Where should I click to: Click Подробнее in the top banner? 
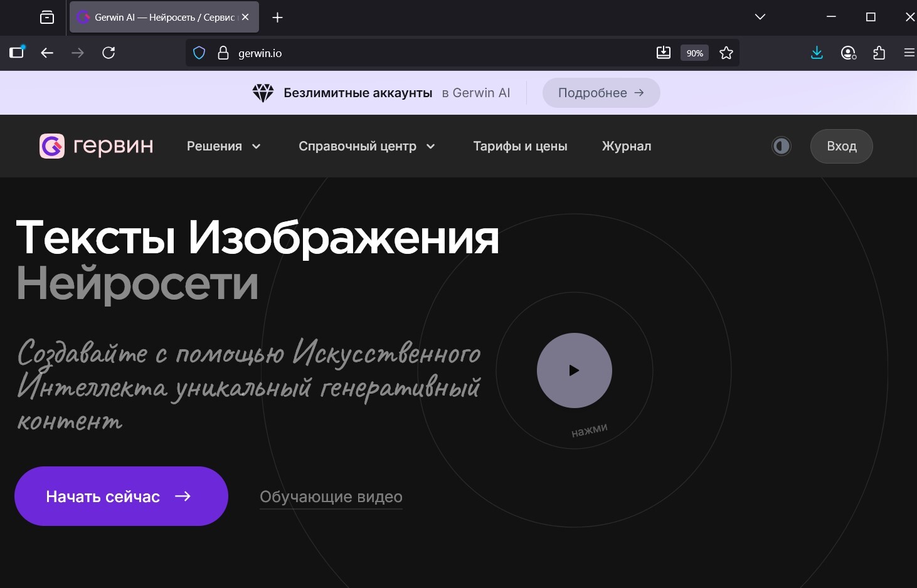(x=600, y=93)
